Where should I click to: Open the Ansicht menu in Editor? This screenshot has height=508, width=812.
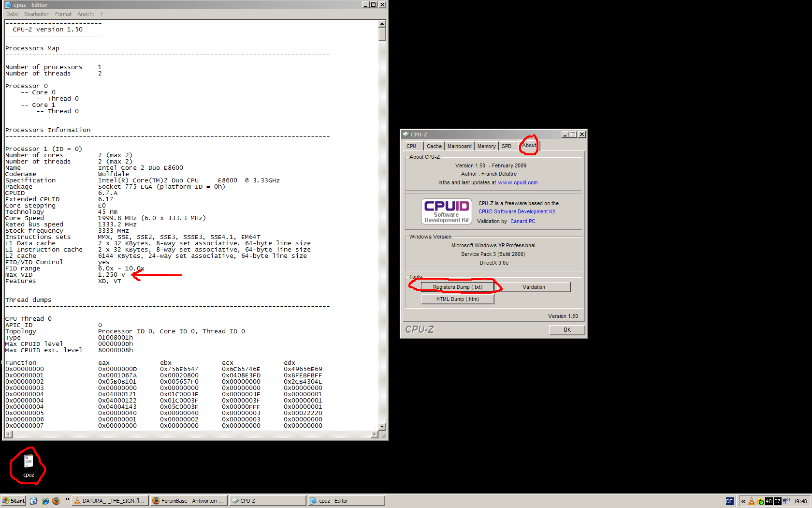pyautogui.click(x=86, y=14)
